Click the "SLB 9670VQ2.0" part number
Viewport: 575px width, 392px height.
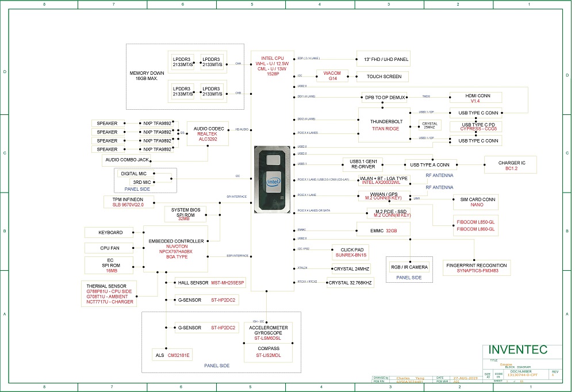pyautogui.click(x=128, y=205)
